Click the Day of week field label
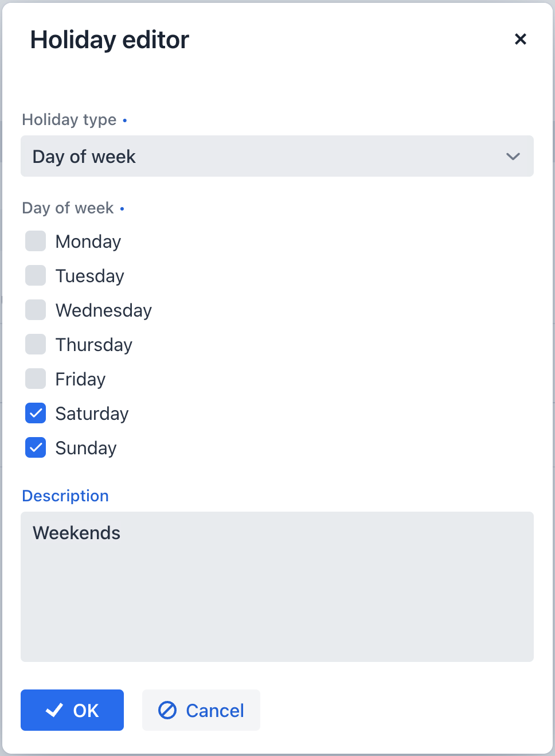This screenshot has width=555, height=756. click(68, 208)
